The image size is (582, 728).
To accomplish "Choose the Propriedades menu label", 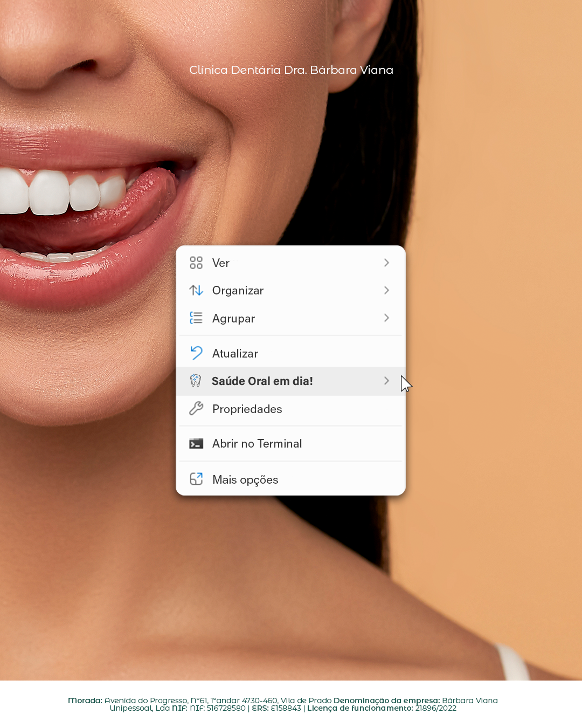I will click(x=247, y=409).
